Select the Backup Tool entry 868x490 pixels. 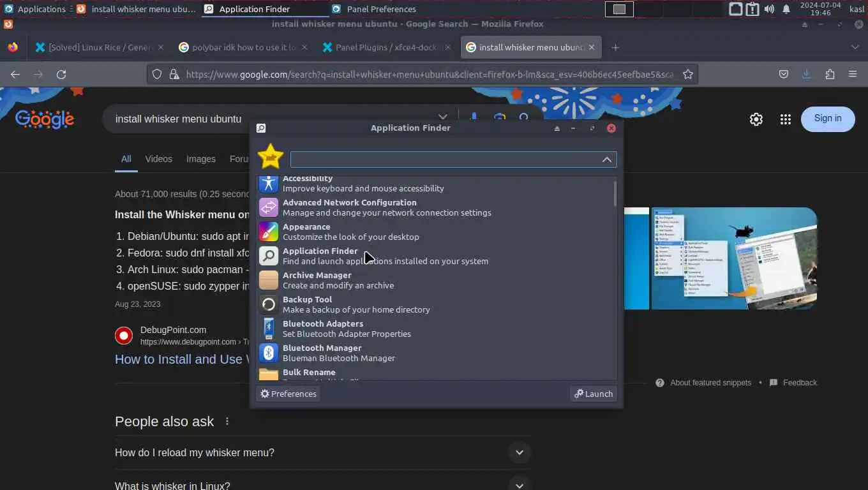point(437,304)
